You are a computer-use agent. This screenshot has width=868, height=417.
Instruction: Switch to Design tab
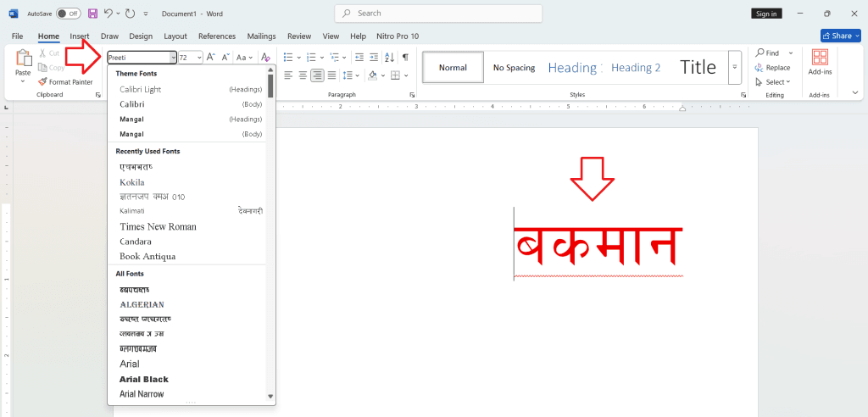[141, 36]
